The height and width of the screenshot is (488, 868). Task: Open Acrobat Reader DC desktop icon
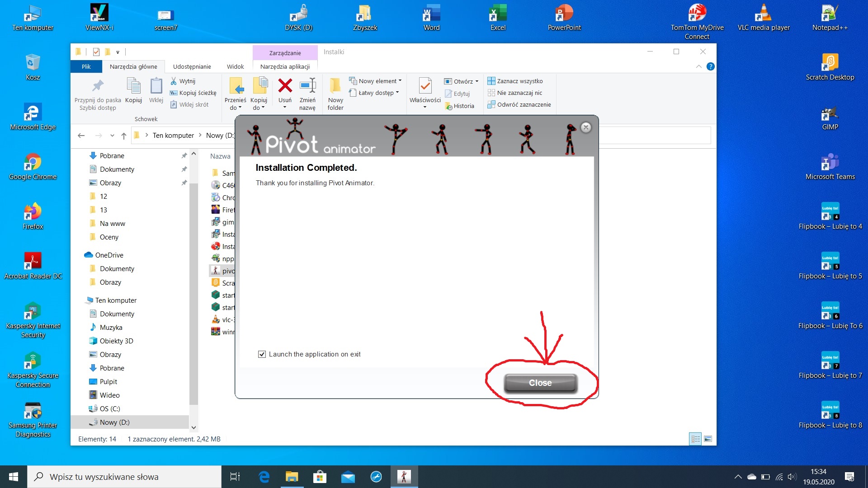[33, 266]
